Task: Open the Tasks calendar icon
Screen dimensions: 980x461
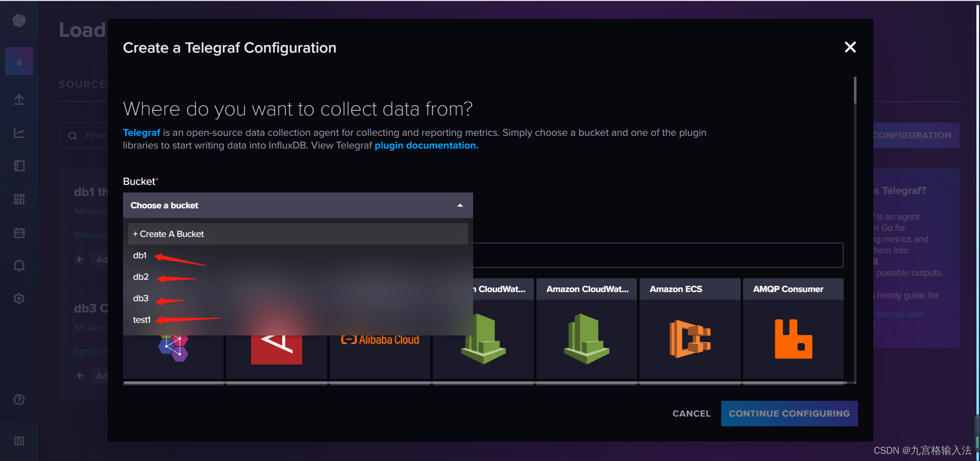Action: tap(19, 233)
